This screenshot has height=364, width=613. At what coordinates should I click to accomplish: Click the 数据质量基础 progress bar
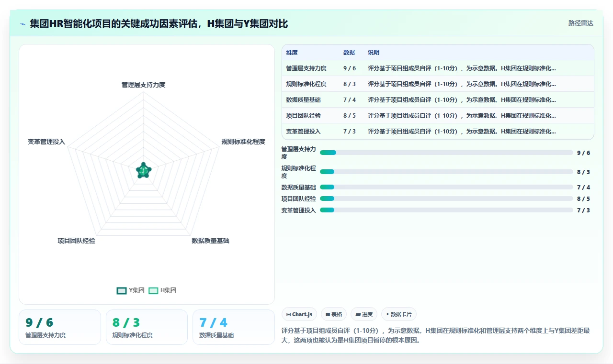(446, 187)
